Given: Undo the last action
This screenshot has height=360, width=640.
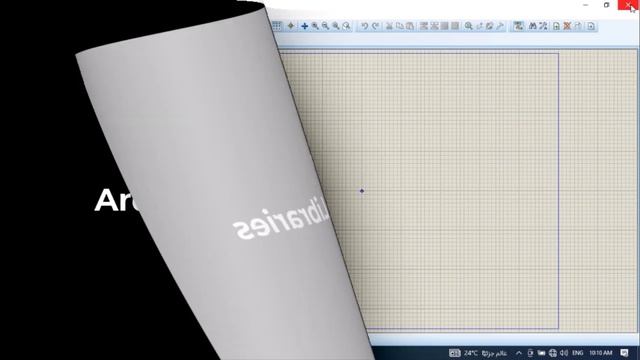Looking at the screenshot, I should pos(364,26).
